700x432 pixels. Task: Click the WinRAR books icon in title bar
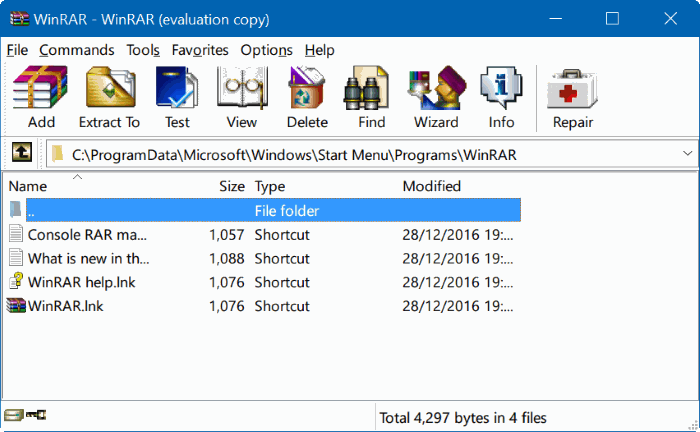click(x=20, y=19)
